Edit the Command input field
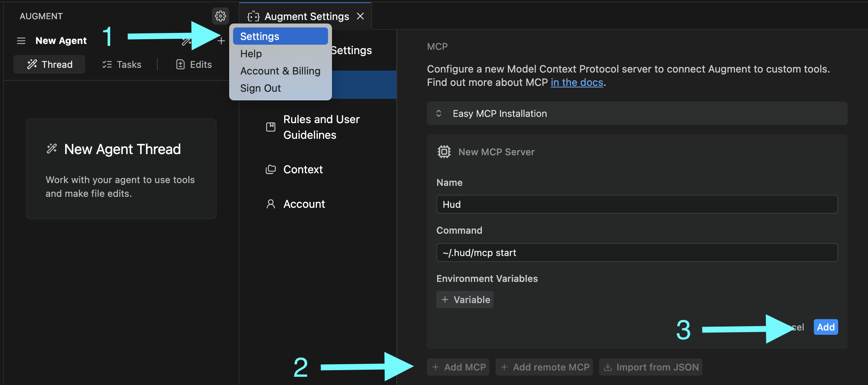The width and height of the screenshot is (868, 385). click(637, 252)
